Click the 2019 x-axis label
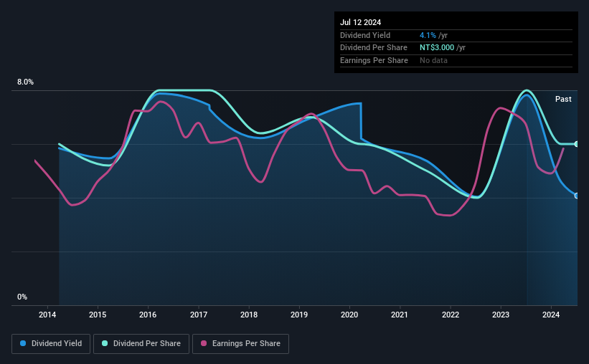This screenshot has height=364, width=589. [299, 315]
